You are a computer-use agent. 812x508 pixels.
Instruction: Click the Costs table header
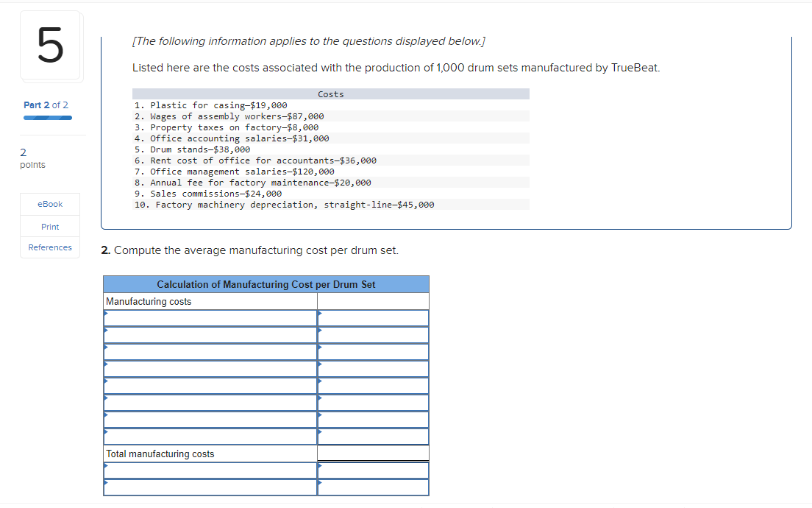point(330,94)
